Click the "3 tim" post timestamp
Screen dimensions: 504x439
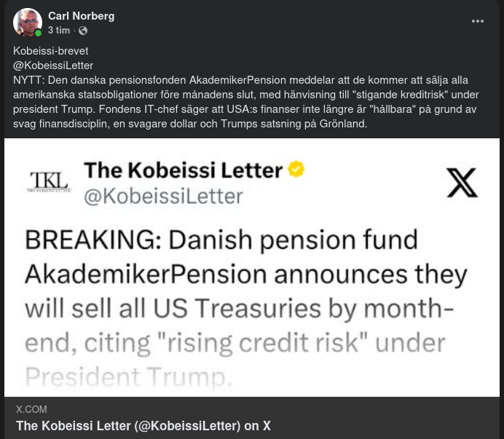pos(59,31)
